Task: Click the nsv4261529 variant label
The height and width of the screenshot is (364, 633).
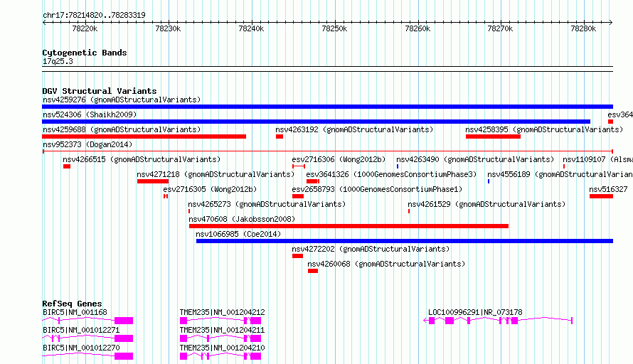Action: (486, 204)
